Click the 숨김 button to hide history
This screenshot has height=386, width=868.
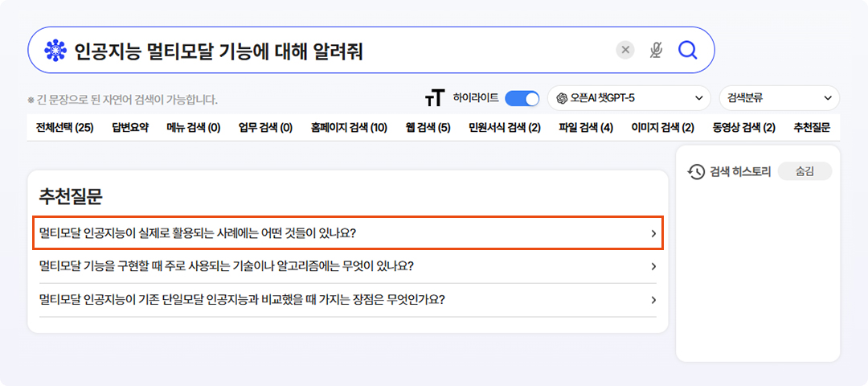click(805, 171)
